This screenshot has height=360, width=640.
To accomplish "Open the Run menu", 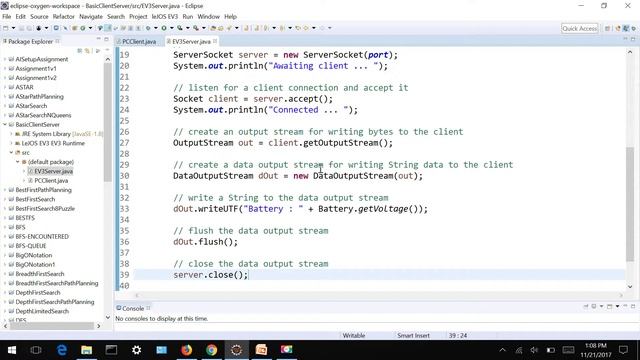I will tap(188, 17).
